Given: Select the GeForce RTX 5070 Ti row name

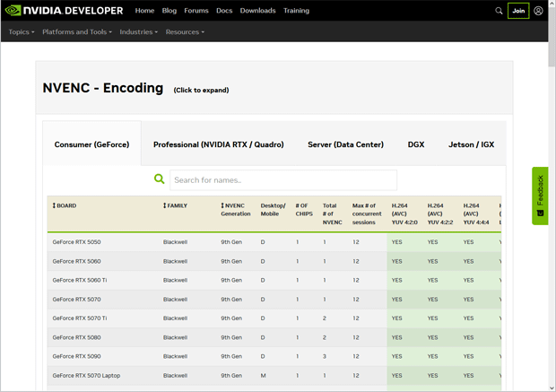Looking at the screenshot, I should [x=80, y=318].
